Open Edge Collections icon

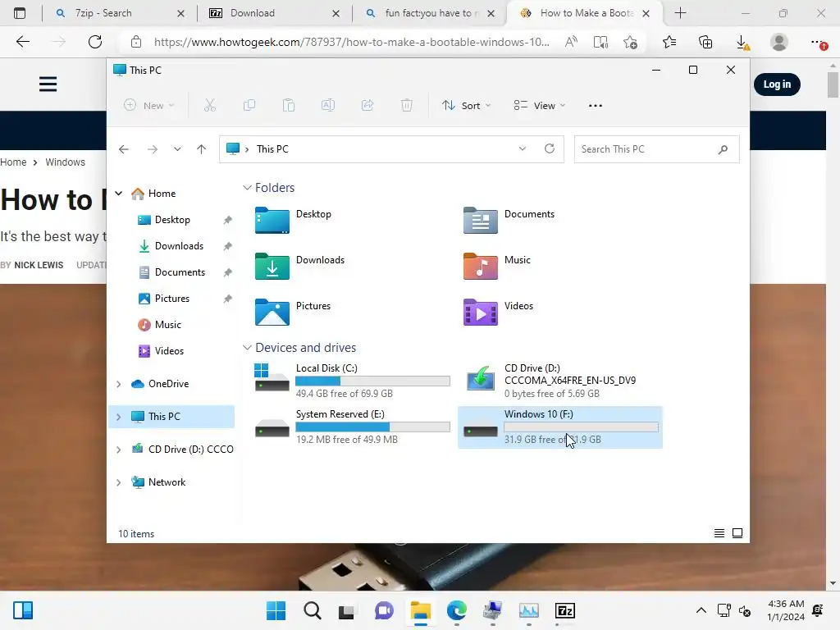click(x=705, y=42)
